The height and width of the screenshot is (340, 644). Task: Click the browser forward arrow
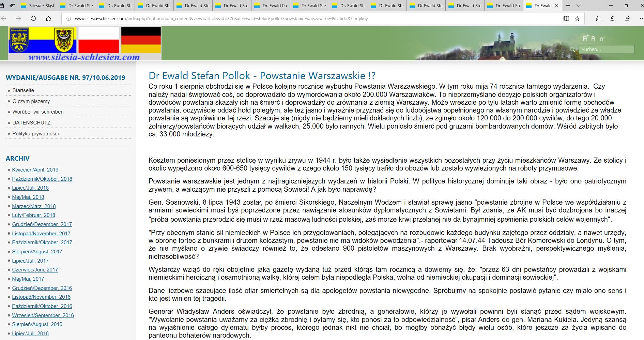[x=19, y=19]
